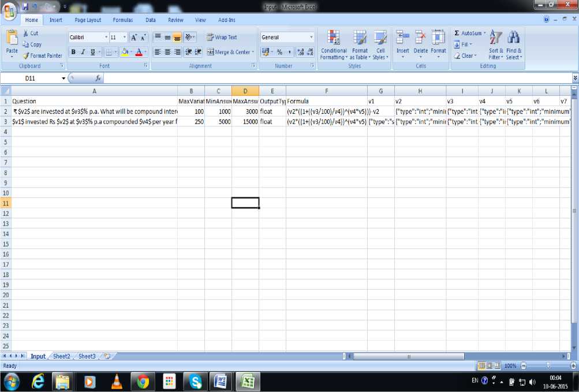The width and height of the screenshot is (579, 392).
Task: Click the AutoSum sigma icon
Action: [x=457, y=33]
